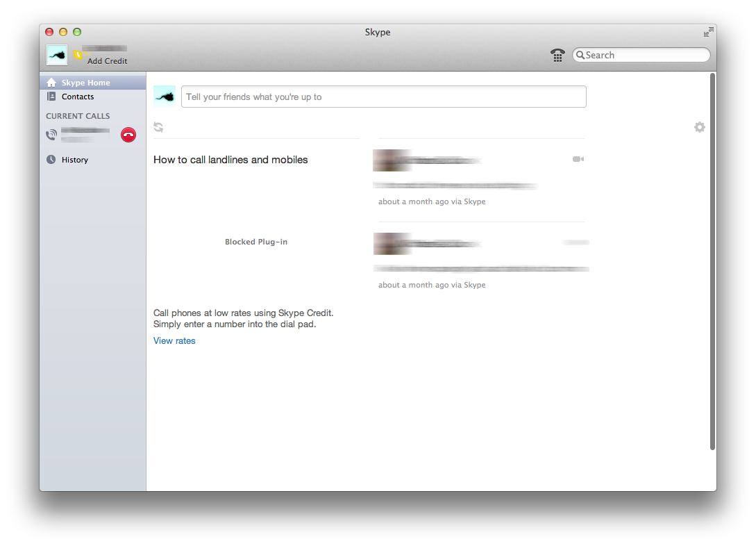Click the vertical scrollbar on the right
The image size is (756, 546).
(x=712, y=261)
